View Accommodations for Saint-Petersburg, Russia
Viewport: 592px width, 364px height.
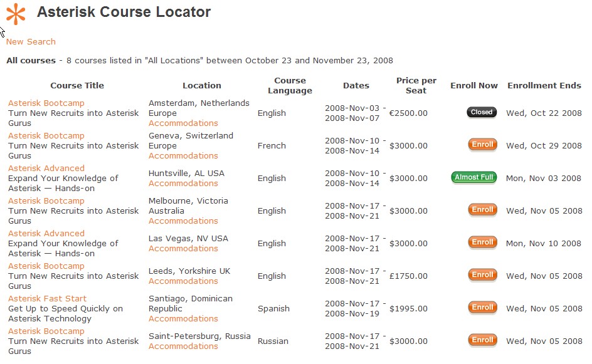point(183,346)
